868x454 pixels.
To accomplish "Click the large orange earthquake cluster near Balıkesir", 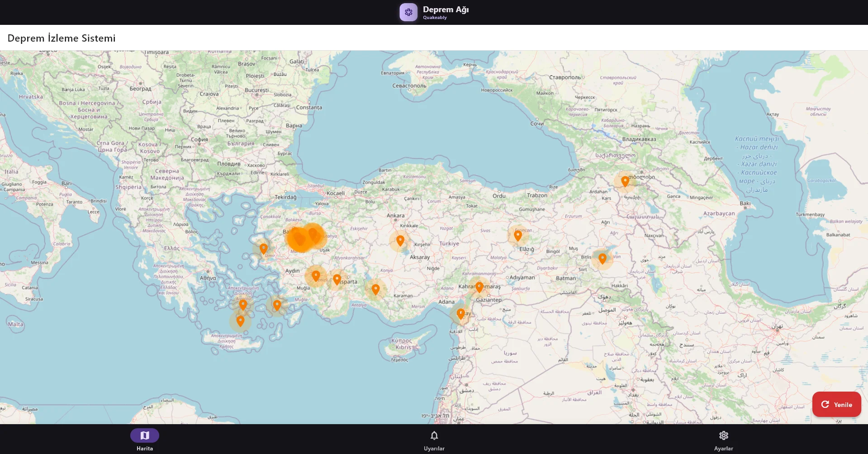I will tap(299, 238).
